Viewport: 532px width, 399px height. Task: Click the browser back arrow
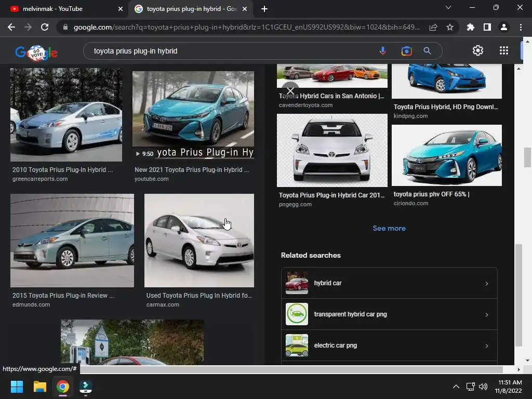pos(11,27)
